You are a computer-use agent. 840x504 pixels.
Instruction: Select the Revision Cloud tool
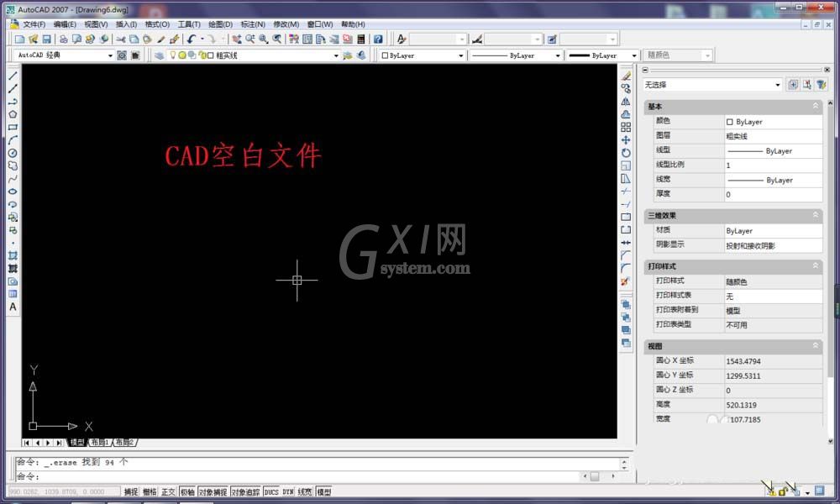(13, 166)
